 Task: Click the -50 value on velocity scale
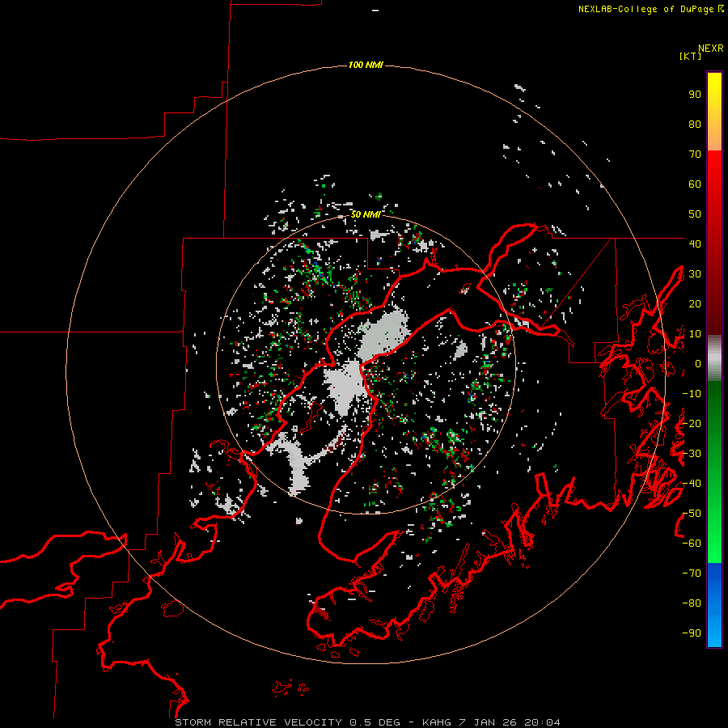(x=692, y=514)
